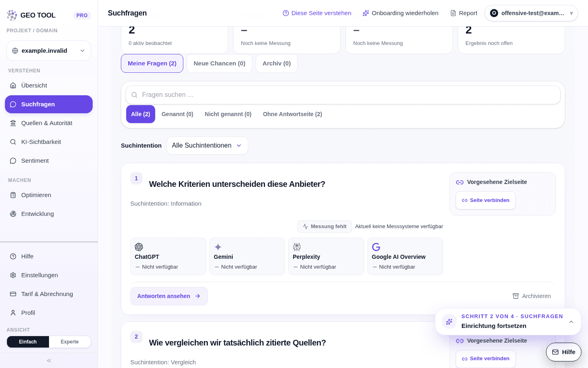Click Antworten ansehen for question 1
The height and width of the screenshot is (368, 588).
click(169, 296)
